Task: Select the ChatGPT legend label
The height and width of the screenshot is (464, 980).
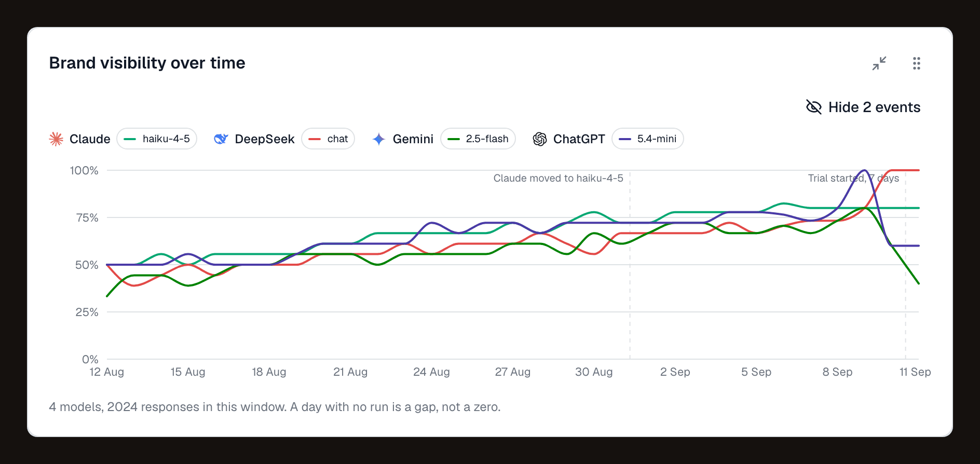Action: coord(579,139)
